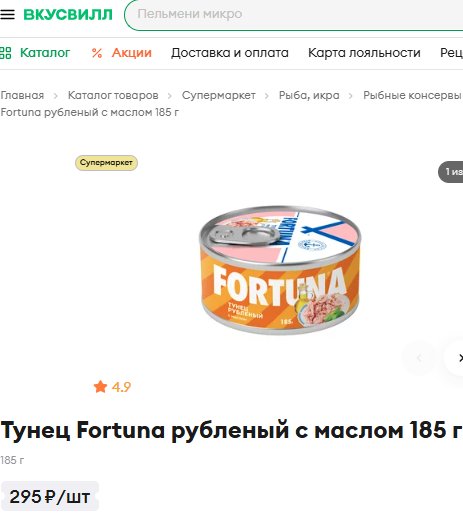The width and height of the screenshot is (463, 522).
Task: Click the Fortuna tuna can image
Action: pos(280,270)
